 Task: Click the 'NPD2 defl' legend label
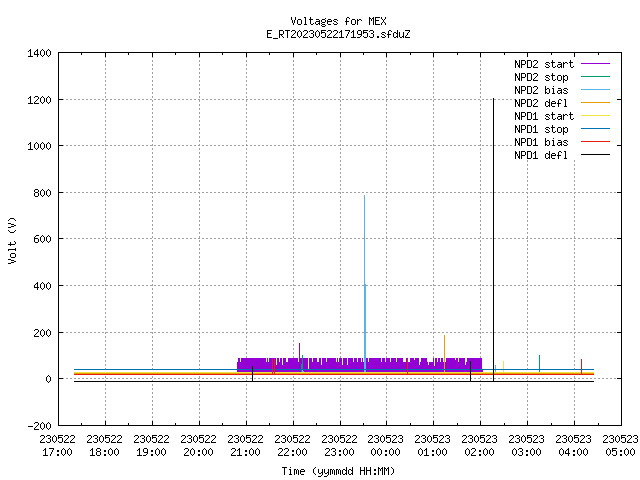coord(541,103)
